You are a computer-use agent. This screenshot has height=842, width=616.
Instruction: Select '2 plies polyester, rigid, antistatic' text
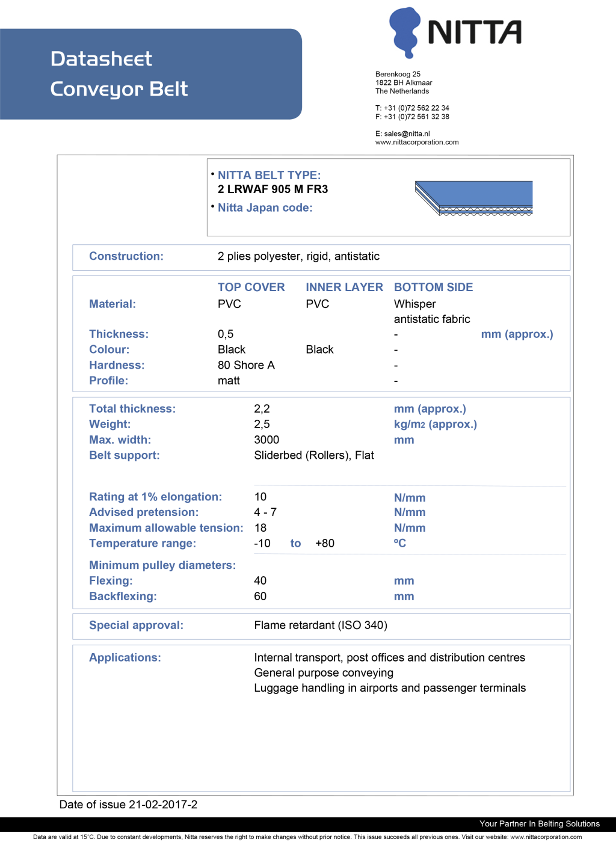(298, 256)
